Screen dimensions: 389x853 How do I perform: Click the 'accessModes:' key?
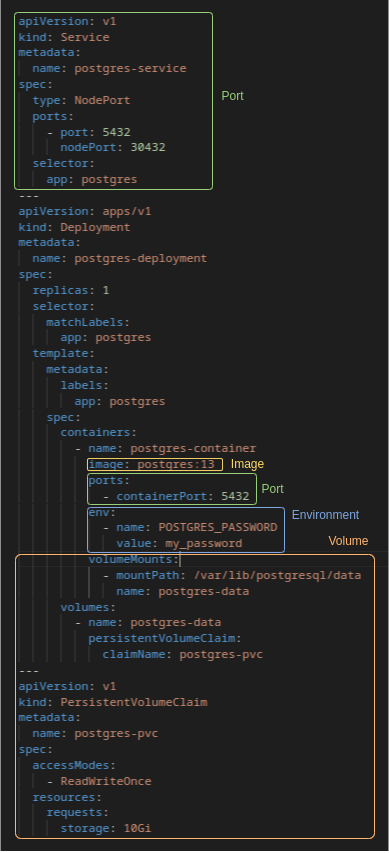point(74,765)
